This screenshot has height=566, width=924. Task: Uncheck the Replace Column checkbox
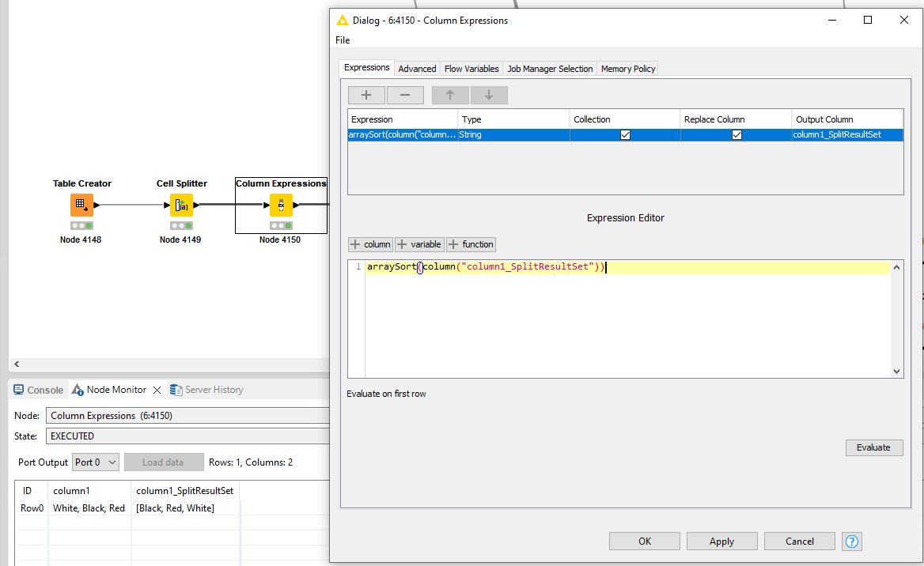coord(737,135)
